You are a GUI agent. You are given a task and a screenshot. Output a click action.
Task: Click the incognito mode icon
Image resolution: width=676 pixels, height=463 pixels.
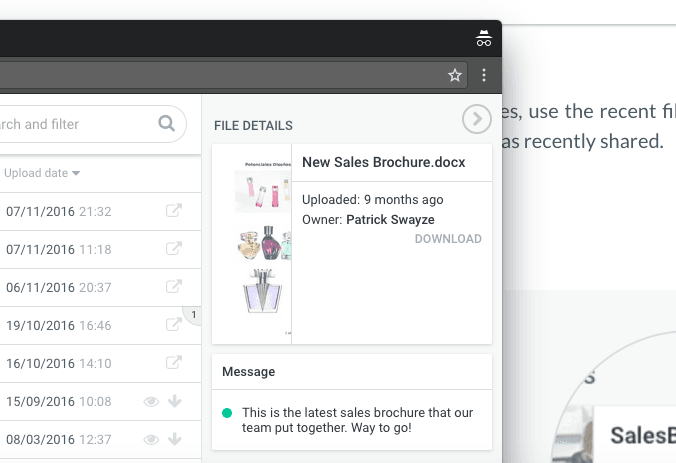[x=484, y=39]
